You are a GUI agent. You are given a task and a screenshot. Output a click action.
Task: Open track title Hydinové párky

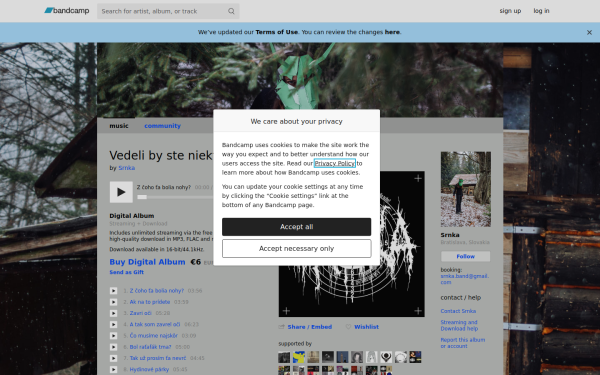(149, 370)
